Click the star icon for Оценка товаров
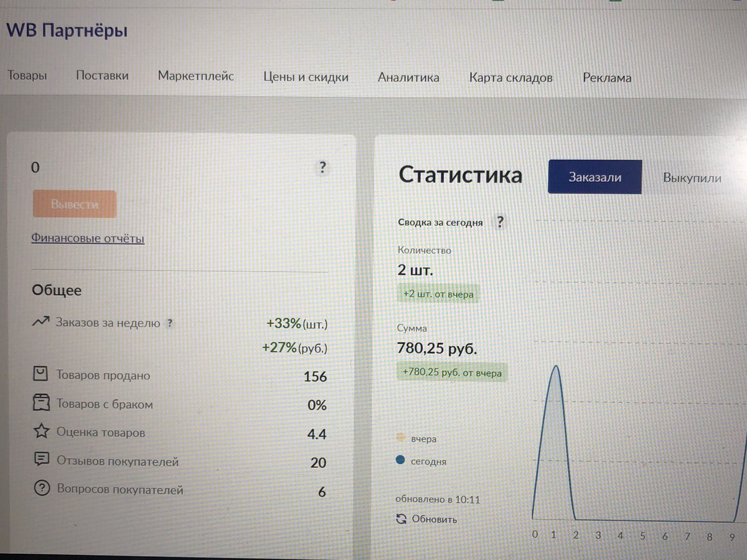747x560 pixels. point(41,431)
